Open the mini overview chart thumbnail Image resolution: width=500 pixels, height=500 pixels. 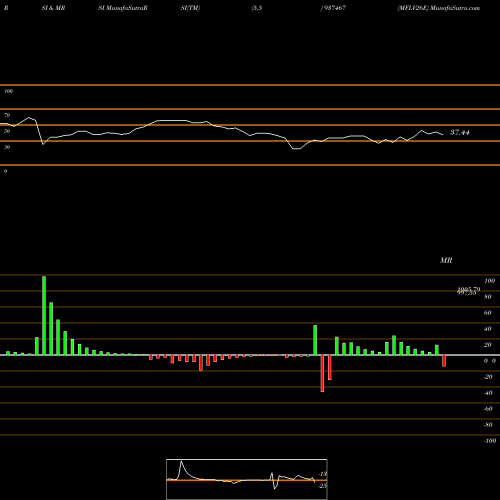tap(247, 479)
